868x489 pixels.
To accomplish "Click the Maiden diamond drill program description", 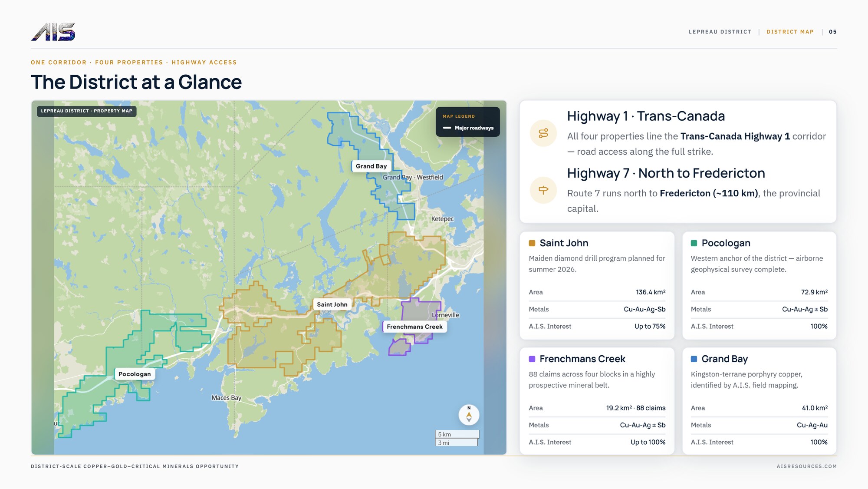I will tap(597, 264).
